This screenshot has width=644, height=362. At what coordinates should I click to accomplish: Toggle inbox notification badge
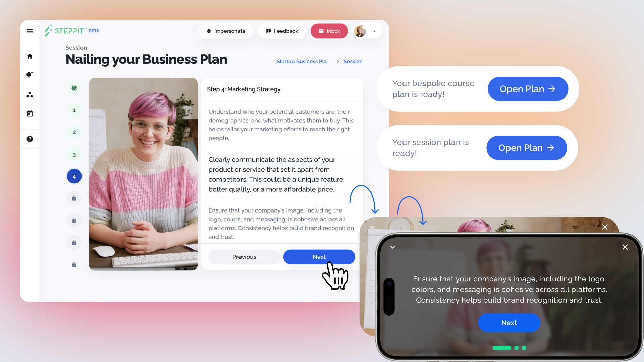[x=329, y=31]
